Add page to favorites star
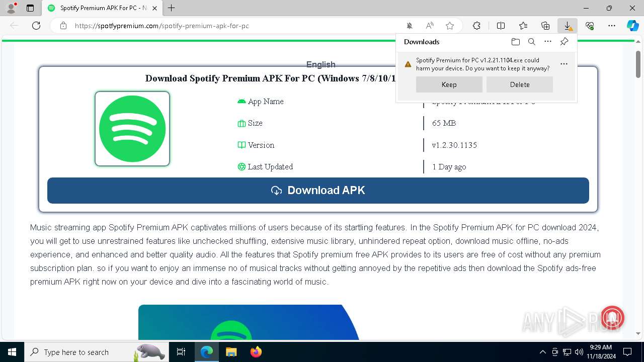This screenshot has width=644, height=362. point(450,26)
